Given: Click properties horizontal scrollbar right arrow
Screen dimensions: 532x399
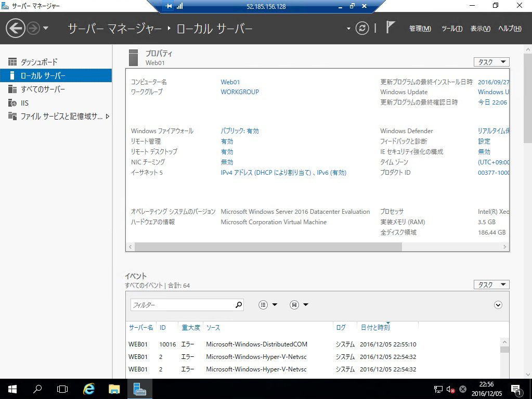Looking at the screenshot, I should coord(504,247).
